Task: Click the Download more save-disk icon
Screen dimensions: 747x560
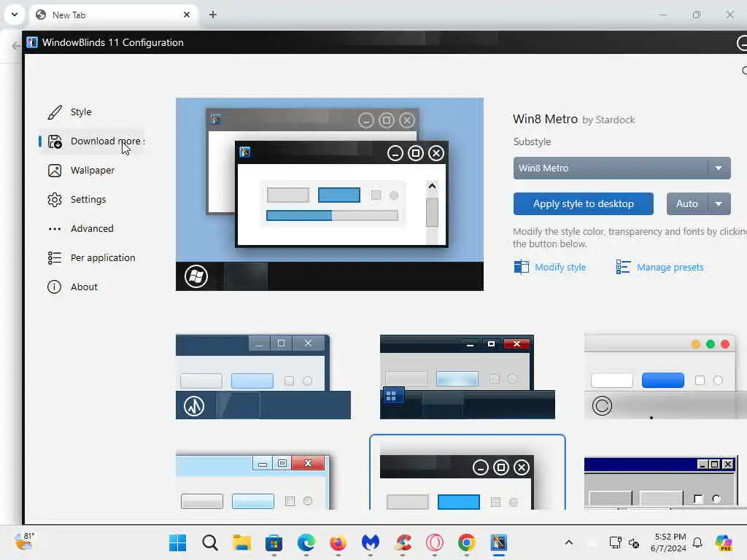Action: 55,141
